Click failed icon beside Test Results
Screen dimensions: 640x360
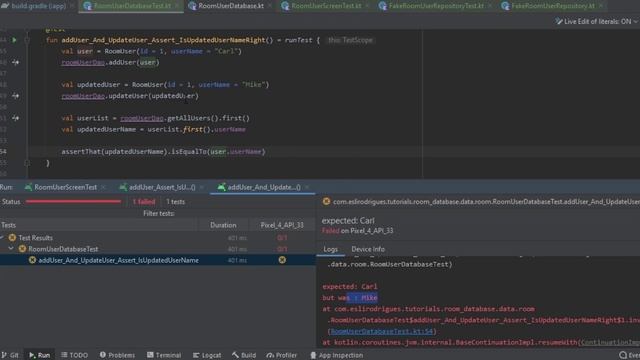pos(12,238)
